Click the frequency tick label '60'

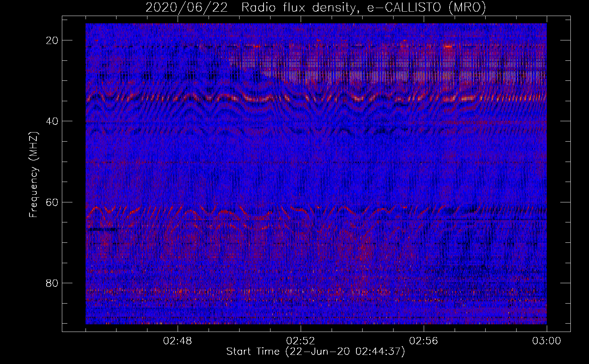tap(53, 202)
